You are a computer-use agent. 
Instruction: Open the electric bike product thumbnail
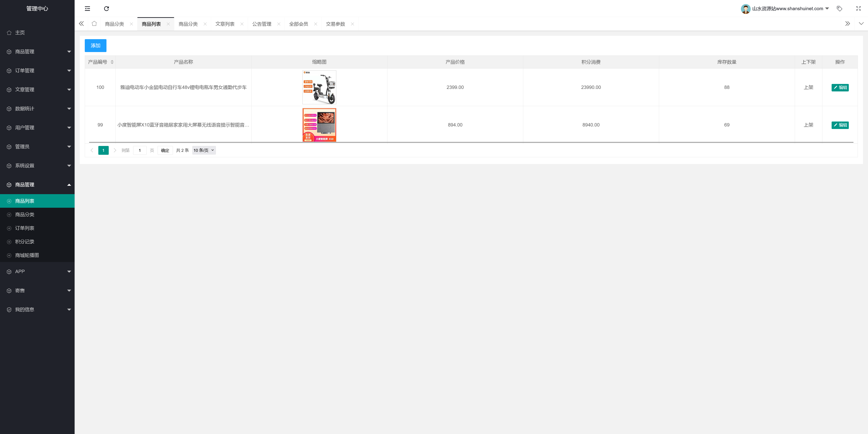[319, 87]
